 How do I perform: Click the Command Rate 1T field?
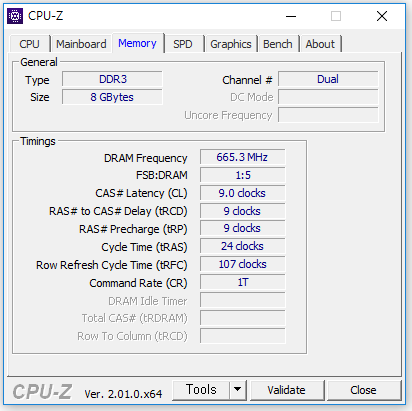pos(242,282)
